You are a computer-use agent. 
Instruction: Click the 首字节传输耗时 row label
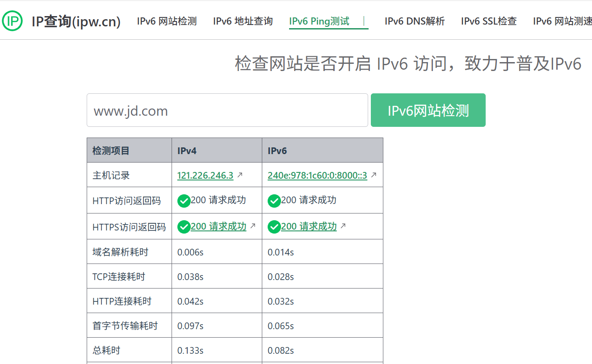coord(125,326)
